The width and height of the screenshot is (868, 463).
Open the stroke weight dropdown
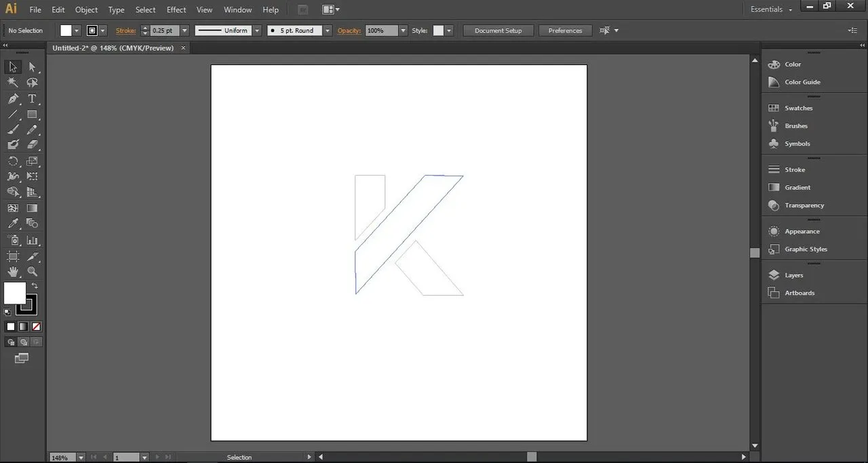pyautogui.click(x=184, y=31)
